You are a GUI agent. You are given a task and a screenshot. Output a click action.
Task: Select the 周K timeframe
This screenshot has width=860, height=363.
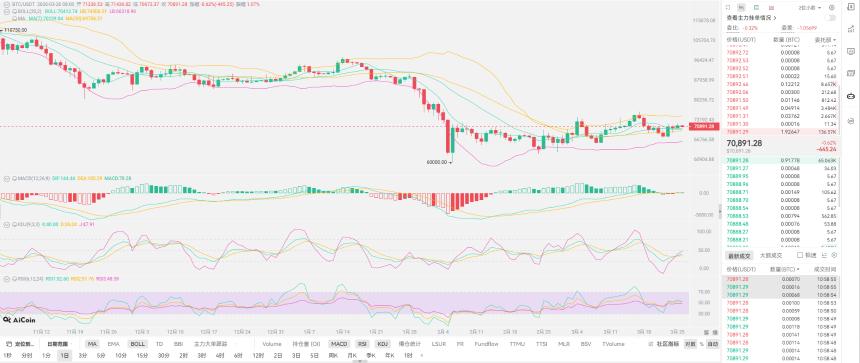point(333,355)
